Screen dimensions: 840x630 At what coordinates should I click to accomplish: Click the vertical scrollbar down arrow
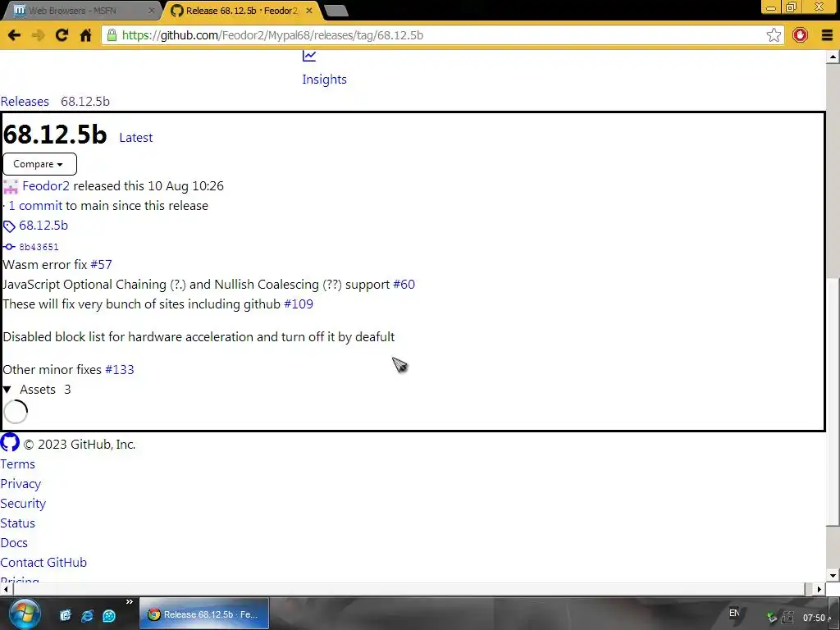(833, 577)
